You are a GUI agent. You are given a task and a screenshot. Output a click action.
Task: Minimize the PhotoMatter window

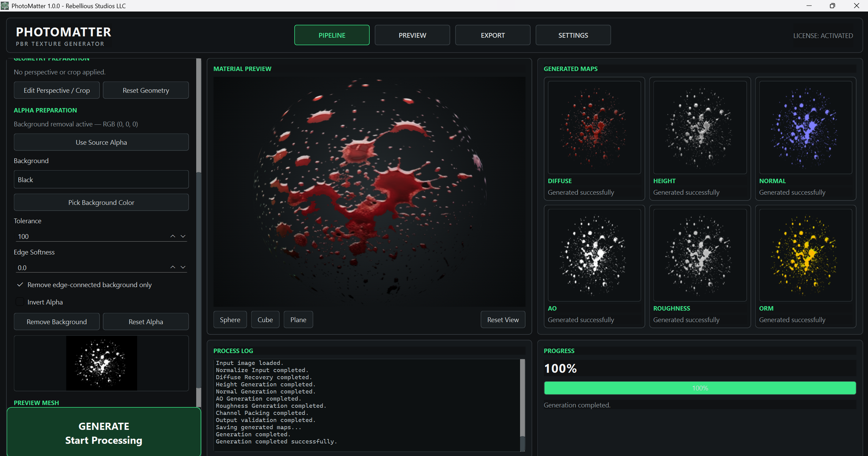tap(809, 6)
